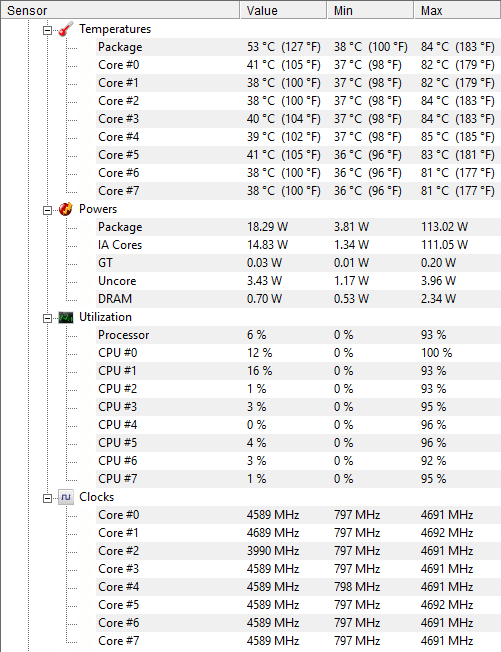Click the Min column header
Image resolution: width=501 pixels, height=652 pixels.
(370, 10)
